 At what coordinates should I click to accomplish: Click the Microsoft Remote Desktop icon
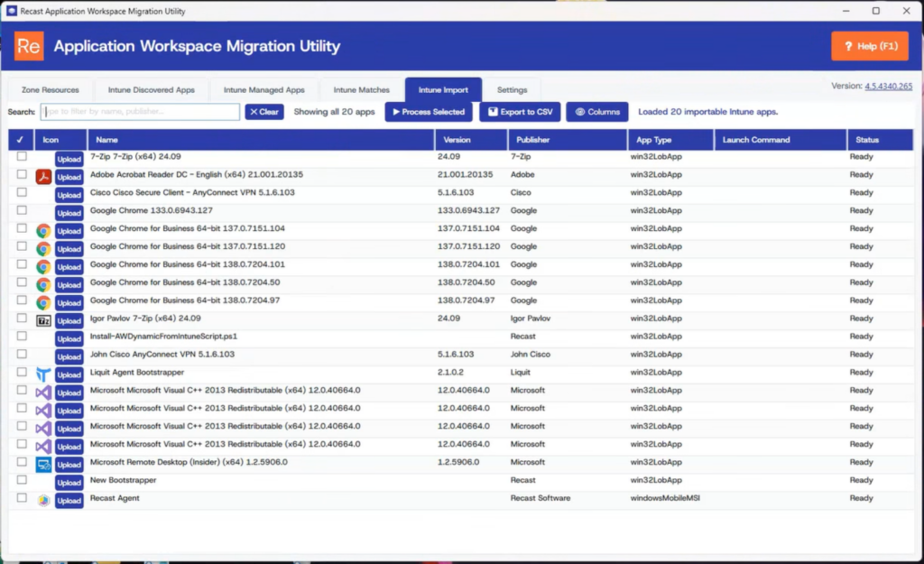click(x=43, y=465)
